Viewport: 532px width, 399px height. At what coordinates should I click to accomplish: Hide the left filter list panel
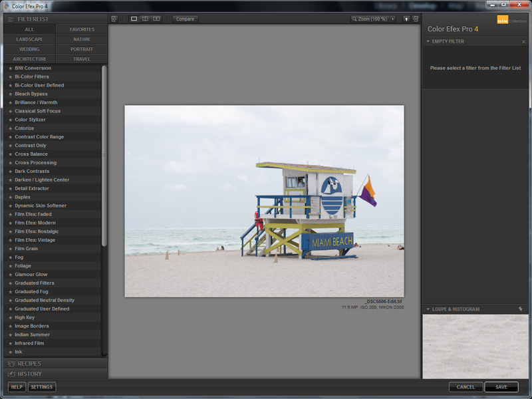click(x=114, y=19)
